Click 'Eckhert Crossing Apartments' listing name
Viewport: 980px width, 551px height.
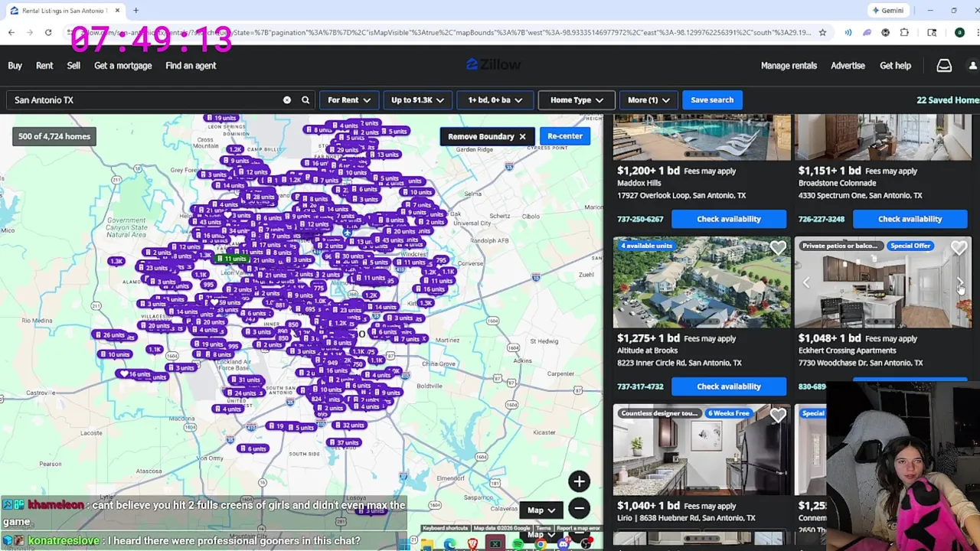847,350
